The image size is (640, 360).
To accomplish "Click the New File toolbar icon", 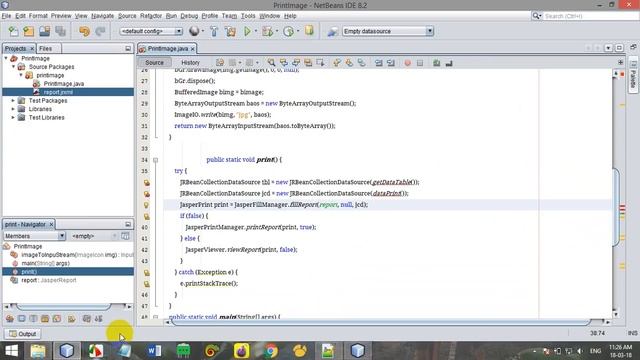I will pyautogui.click(x=13, y=31).
